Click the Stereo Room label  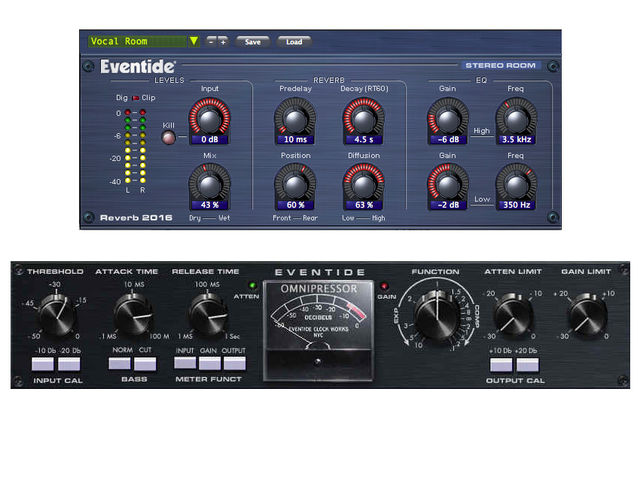[x=500, y=65]
